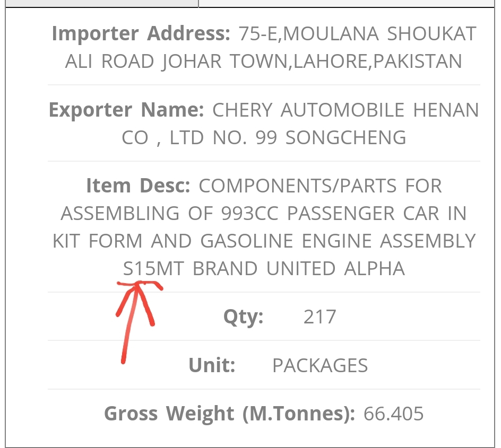Click the red hand-drawn arrow annotation
501x448 pixels.
tap(139, 322)
